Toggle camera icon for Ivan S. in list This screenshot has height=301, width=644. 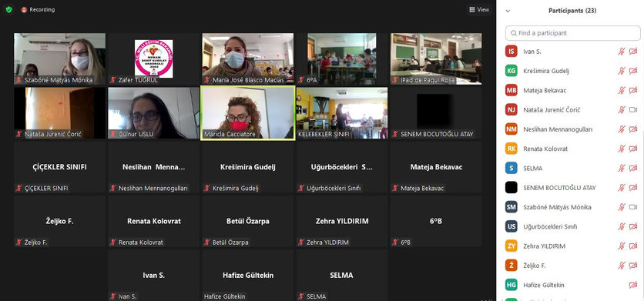(x=633, y=52)
